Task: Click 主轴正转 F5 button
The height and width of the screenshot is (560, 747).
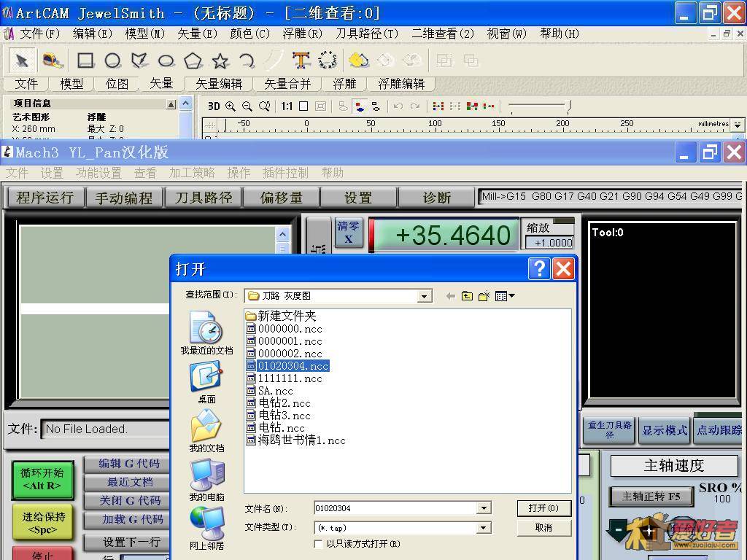Action: coord(651,497)
